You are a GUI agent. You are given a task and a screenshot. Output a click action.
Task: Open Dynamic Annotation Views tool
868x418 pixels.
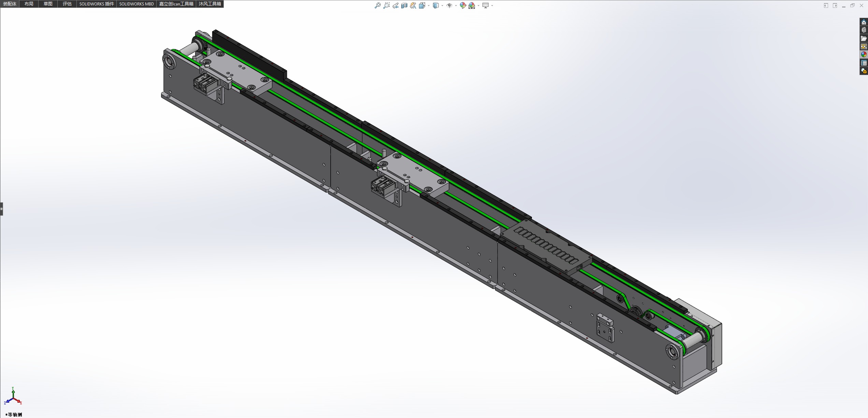[x=413, y=5]
